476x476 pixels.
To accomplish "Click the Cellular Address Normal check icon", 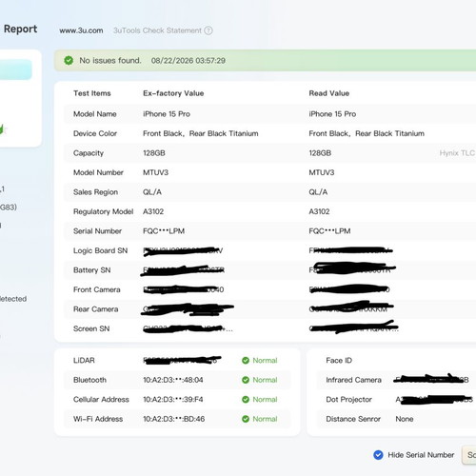I will pos(246,399).
